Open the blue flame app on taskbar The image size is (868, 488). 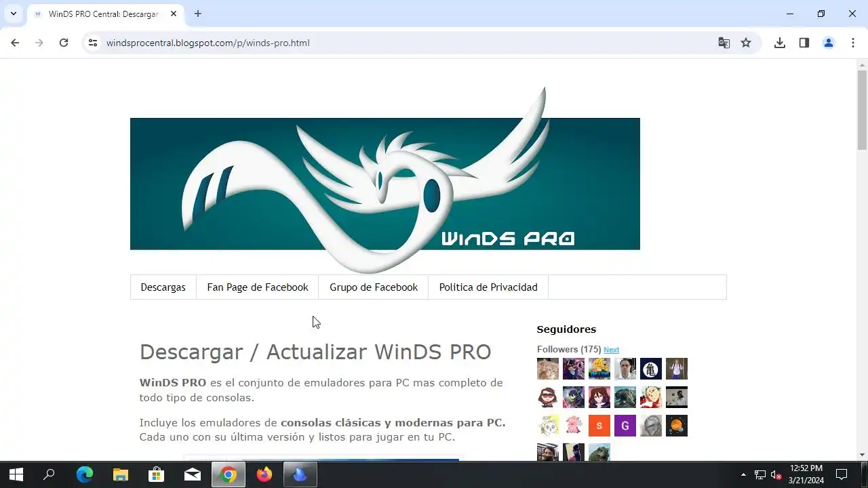(300, 474)
